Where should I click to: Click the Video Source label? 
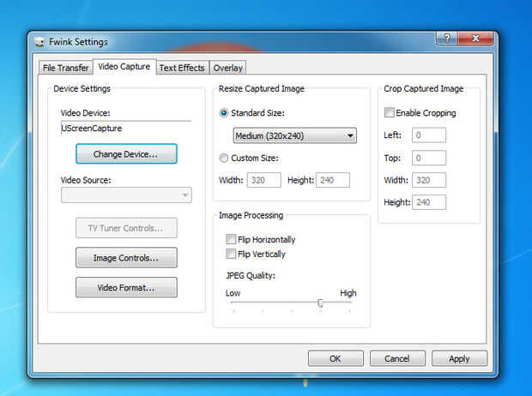tap(86, 180)
